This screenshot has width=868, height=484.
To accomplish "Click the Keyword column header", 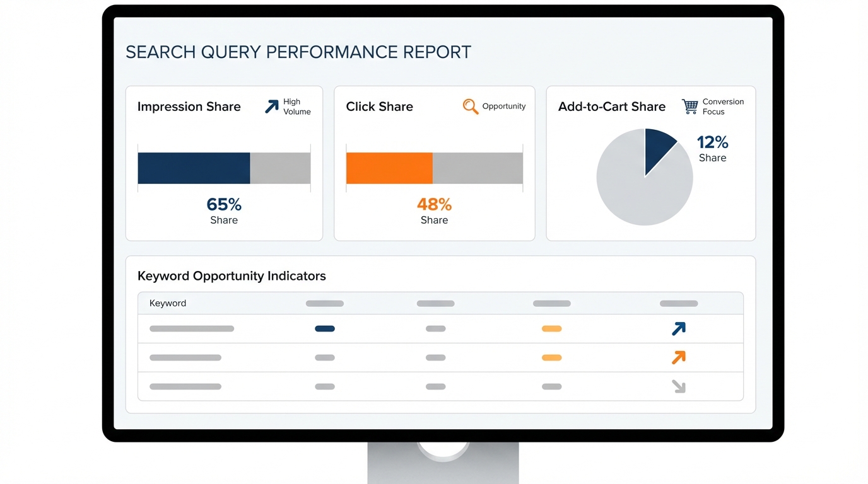I will click(x=167, y=303).
